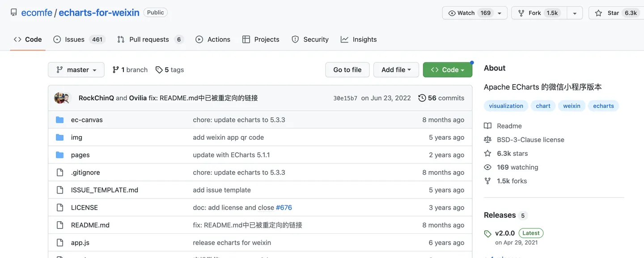Click the v2.0.0 release tag icon
Screen dimensions: 644x258
click(487, 234)
